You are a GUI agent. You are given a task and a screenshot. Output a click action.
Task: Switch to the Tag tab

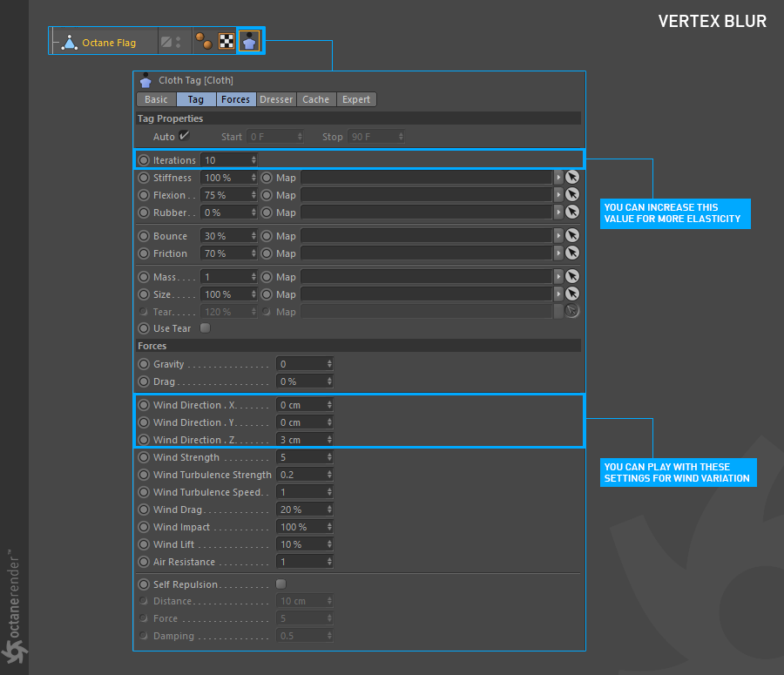coord(195,99)
